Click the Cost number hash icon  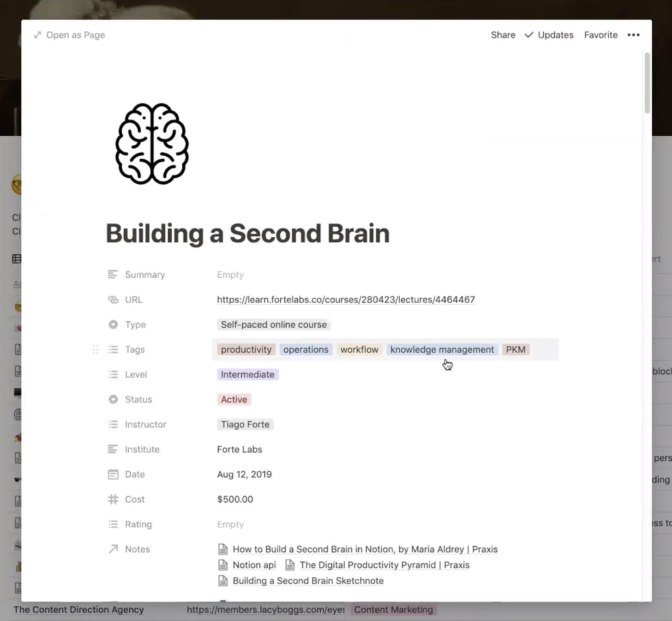click(x=113, y=499)
